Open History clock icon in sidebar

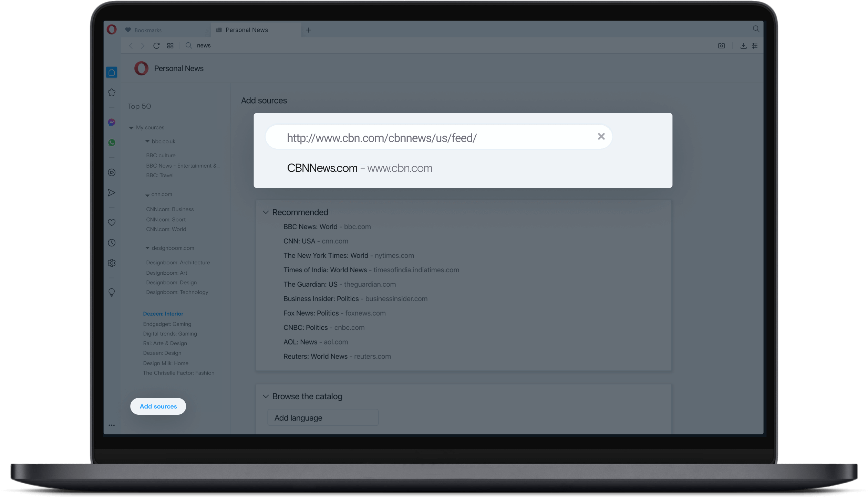point(112,243)
